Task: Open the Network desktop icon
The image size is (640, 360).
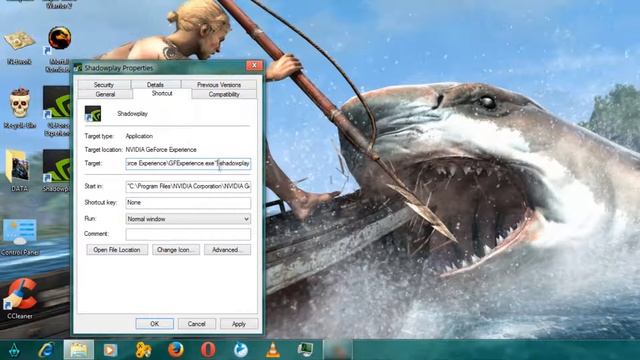Action: [x=19, y=46]
